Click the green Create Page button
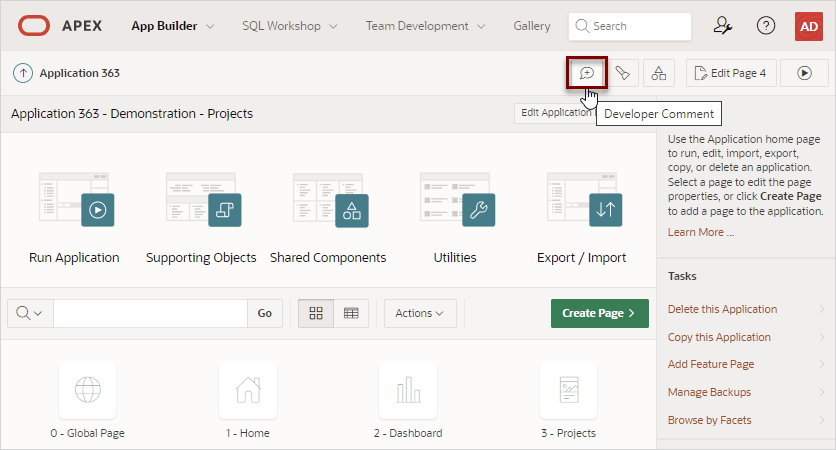836x450 pixels. click(x=600, y=313)
